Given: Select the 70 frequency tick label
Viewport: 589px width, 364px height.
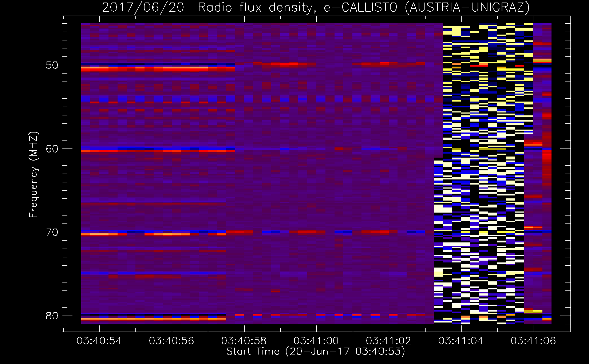Looking at the screenshot, I should [52, 232].
